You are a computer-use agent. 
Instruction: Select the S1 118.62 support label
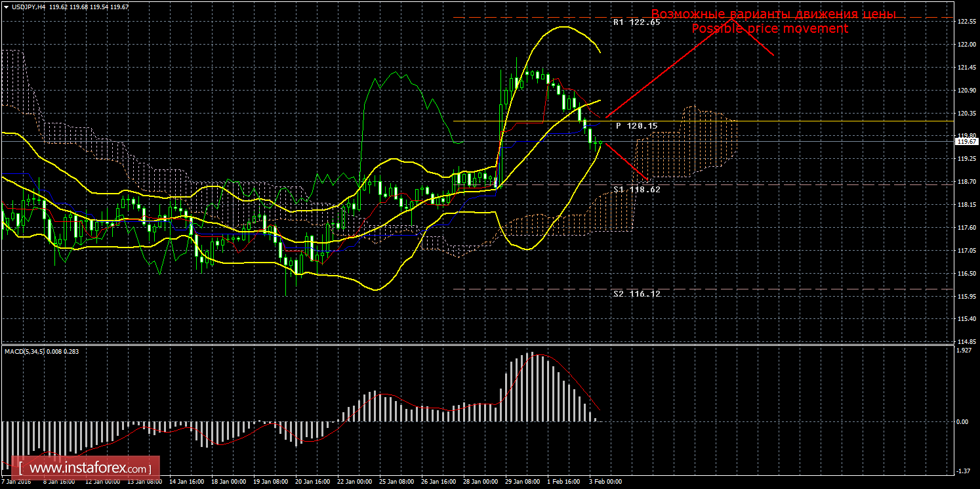tap(636, 189)
